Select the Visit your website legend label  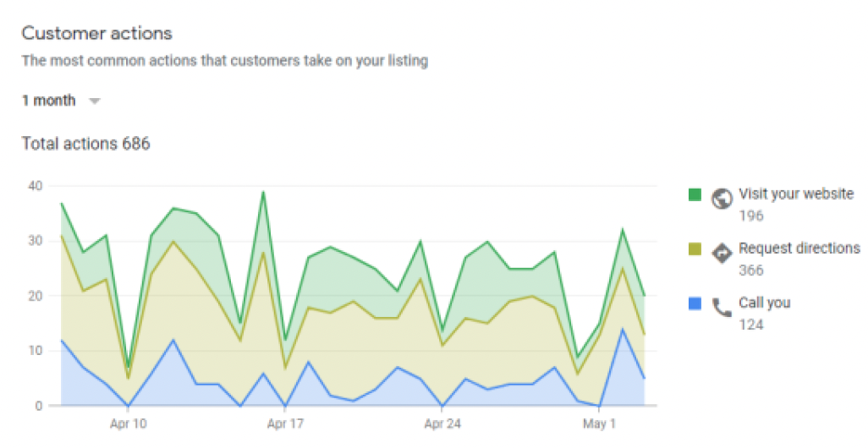(796, 194)
